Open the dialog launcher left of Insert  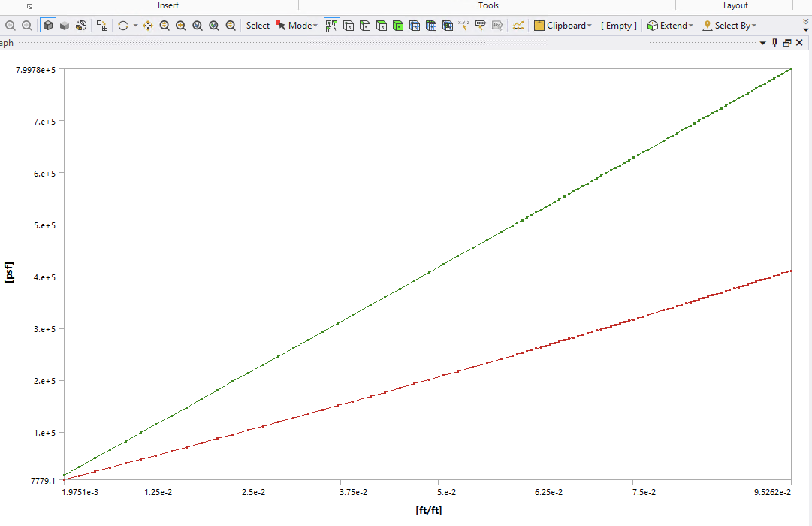pos(29,6)
